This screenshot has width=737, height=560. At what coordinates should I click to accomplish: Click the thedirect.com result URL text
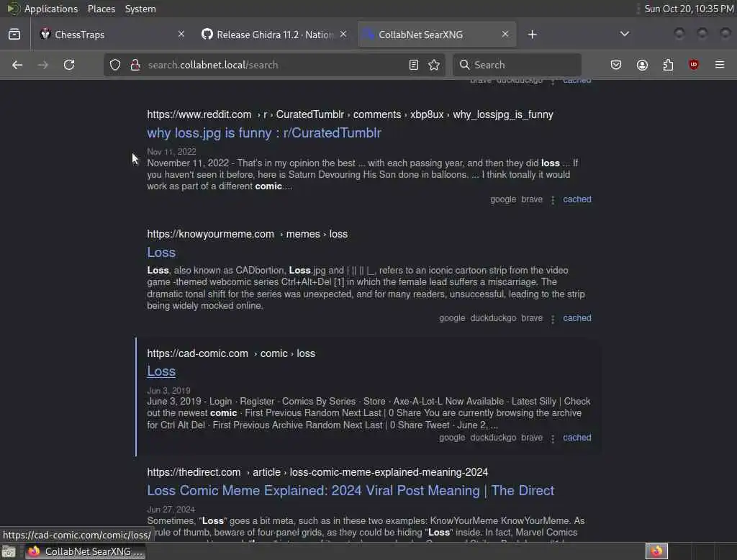(x=317, y=472)
